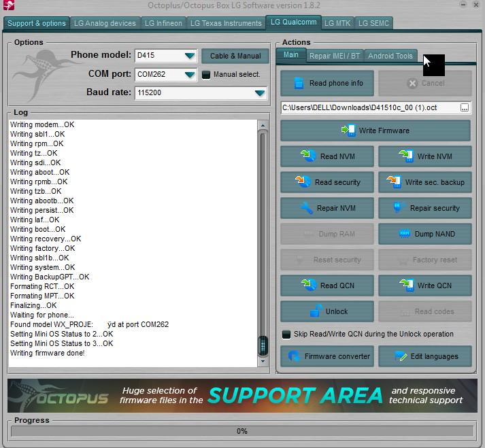The image size is (485, 448).
Task: Click the Octopus logo in title bar
Action: [x=9, y=5]
